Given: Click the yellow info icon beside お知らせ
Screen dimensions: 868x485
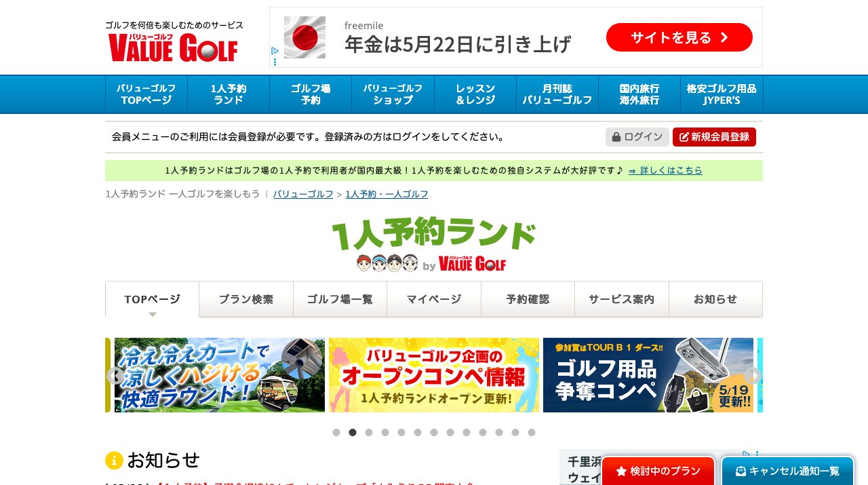Looking at the screenshot, I should point(114,461).
